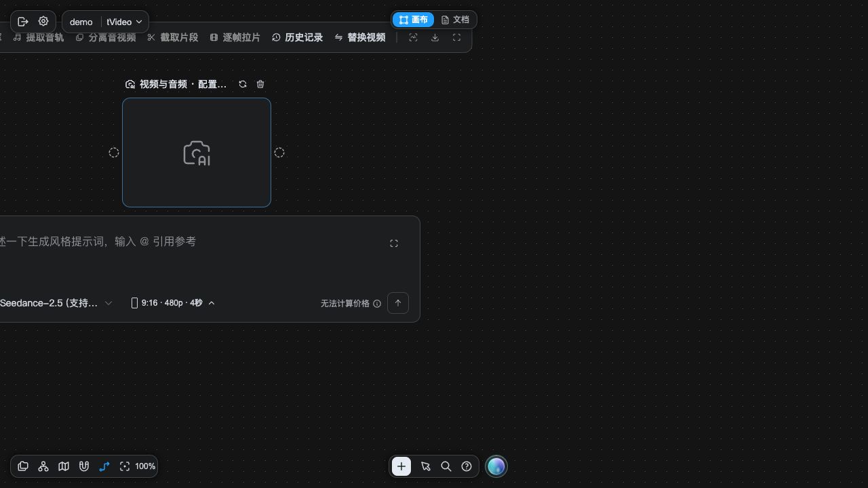This screenshot has width=868, height=488.
Task: Select 截取片段 clip segment tool
Action: pos(173,37)
